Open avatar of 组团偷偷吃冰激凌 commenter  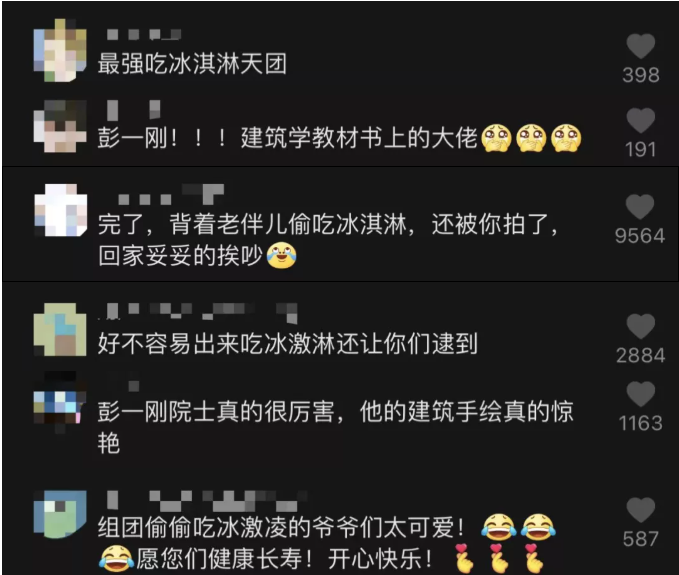tap(60, 514)
